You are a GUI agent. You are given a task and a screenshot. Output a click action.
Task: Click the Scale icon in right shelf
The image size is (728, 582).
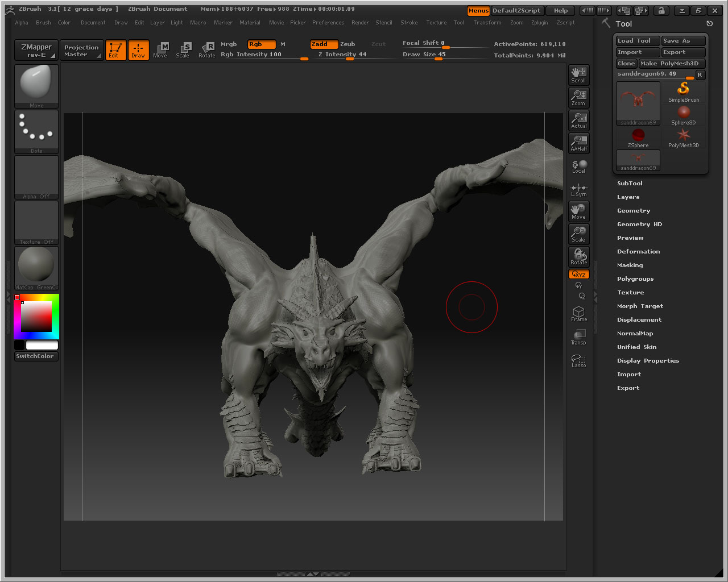[x=578, y=234]
